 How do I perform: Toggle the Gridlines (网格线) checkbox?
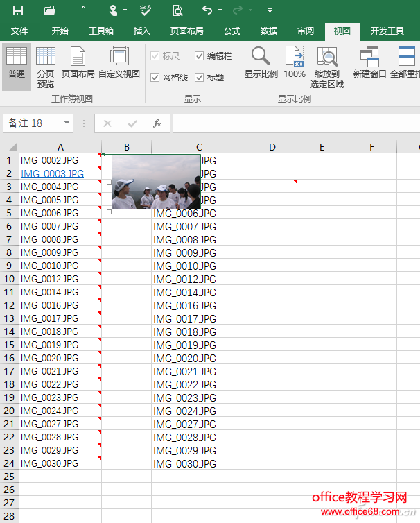coord(155,78)
